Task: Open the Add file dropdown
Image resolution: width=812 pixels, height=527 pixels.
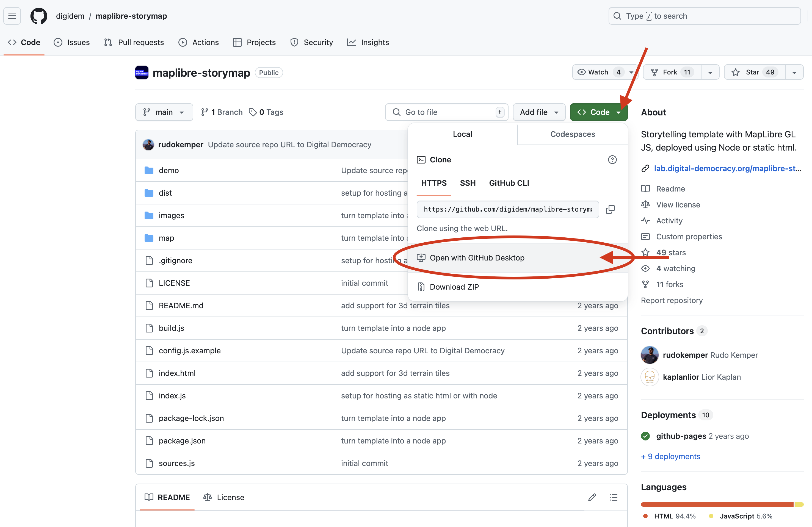Action: pos(539,112)
